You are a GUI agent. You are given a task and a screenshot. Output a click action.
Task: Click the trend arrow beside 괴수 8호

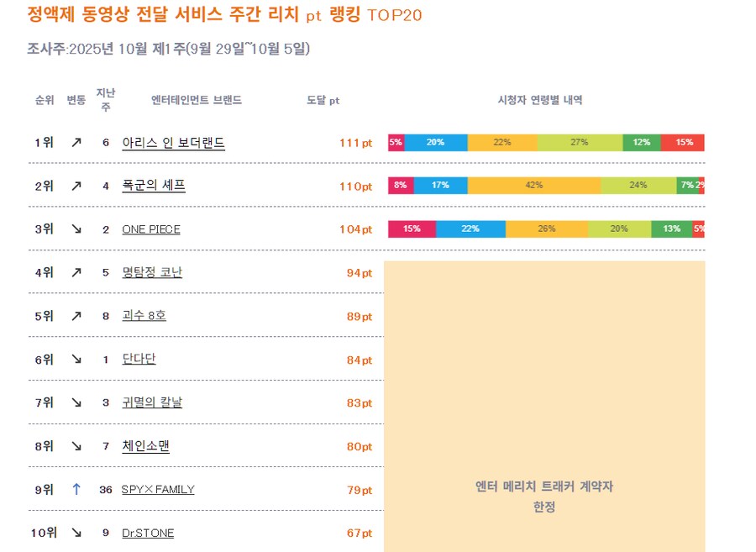click(x=76, y=316)
